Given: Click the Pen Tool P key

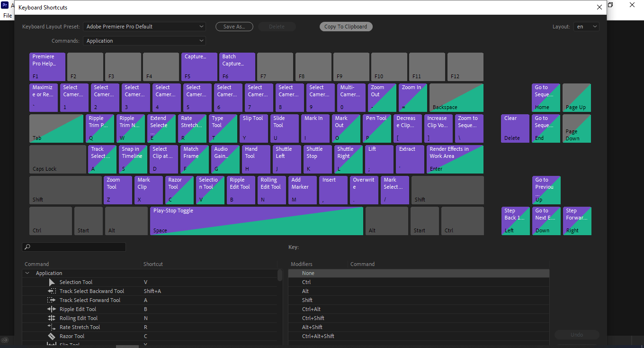Looking at the screenshot, I should point(377,128).
